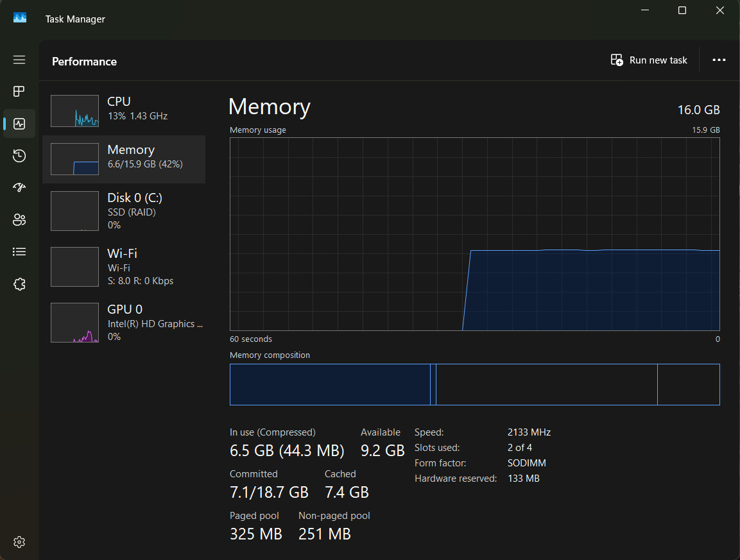Click the standby segment of Memory composition

point(547,384)
